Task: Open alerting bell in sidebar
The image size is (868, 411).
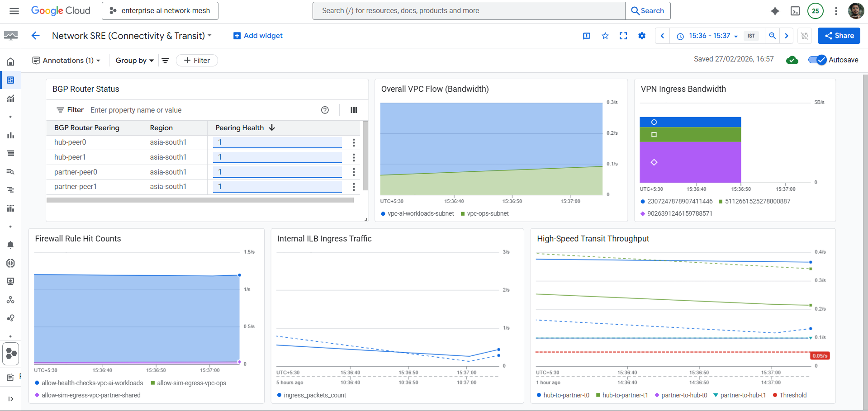Action: [10, 245]
